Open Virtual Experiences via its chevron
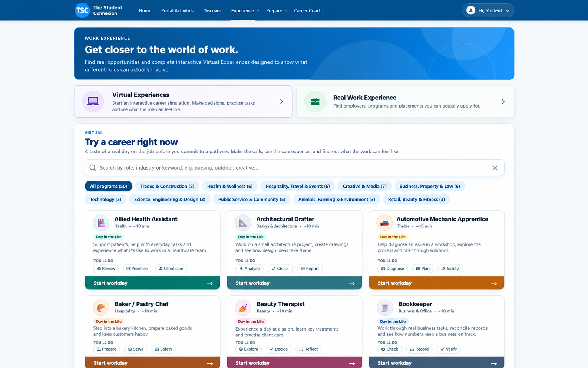The width and height of the screenshot is (588, 368). 281,102
